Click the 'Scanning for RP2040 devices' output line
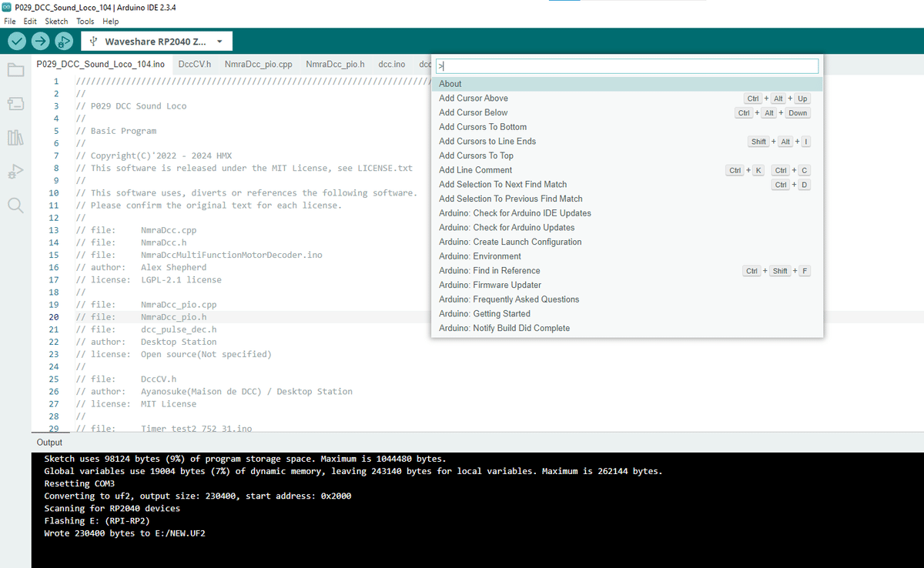 (x=112, y=508)
